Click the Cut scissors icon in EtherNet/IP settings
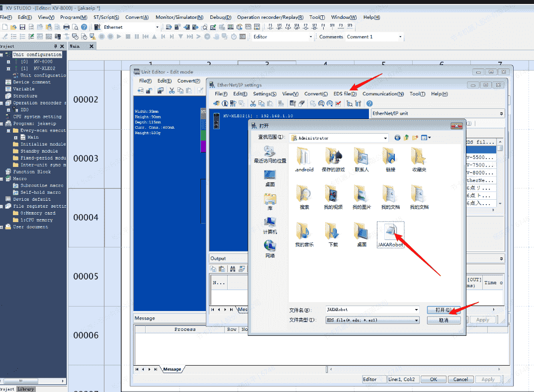Image resolution: width=534 pixels, height=392 pixels. (253, 103)
